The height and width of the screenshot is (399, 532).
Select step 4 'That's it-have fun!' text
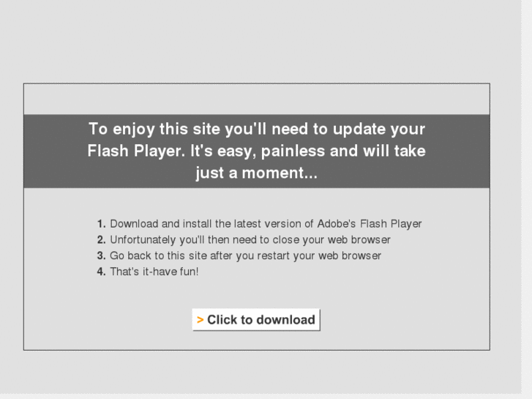coord(154,272)
